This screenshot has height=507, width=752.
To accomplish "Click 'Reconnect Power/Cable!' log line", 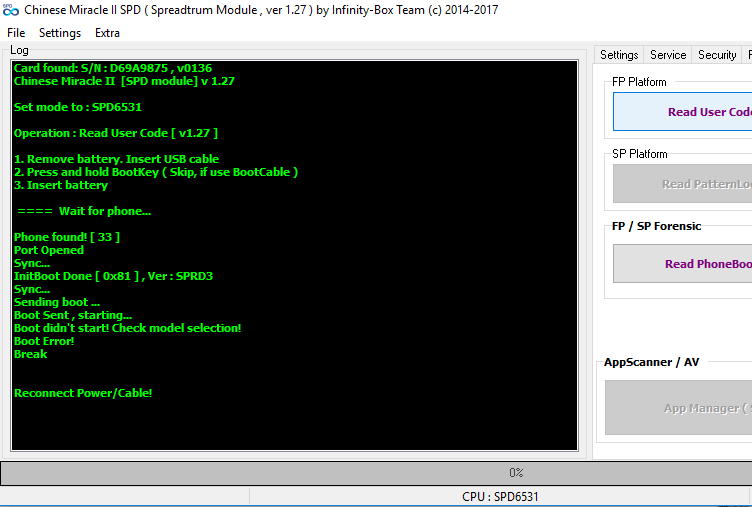I will (x=83, y=393).
